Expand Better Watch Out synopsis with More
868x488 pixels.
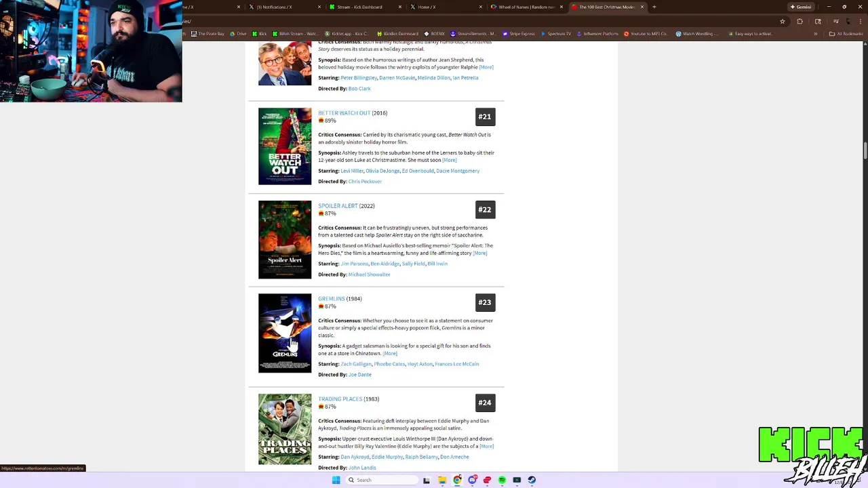tap(450, 160)
